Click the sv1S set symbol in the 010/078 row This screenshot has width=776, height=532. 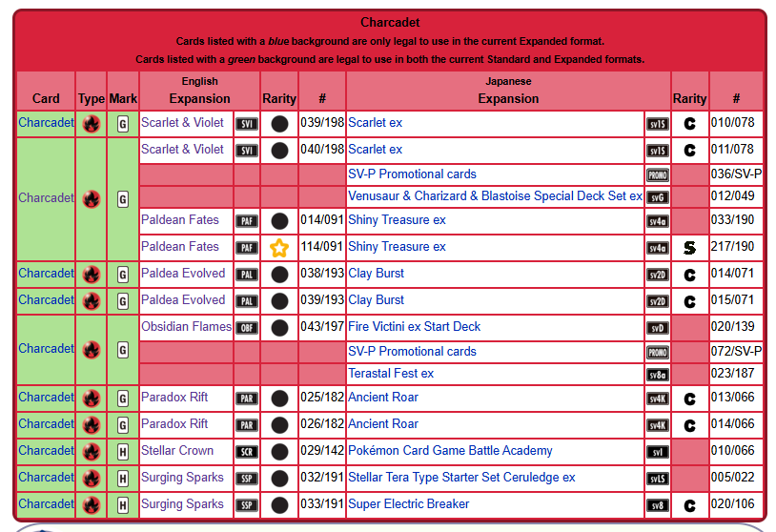pyautogui.click(x=657, y=124)
